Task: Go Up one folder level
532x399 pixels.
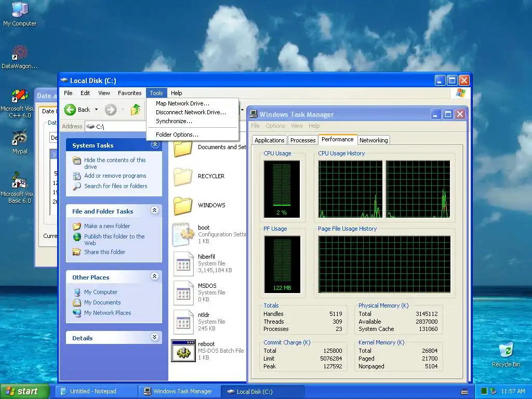Action: [x=136, y=110]
